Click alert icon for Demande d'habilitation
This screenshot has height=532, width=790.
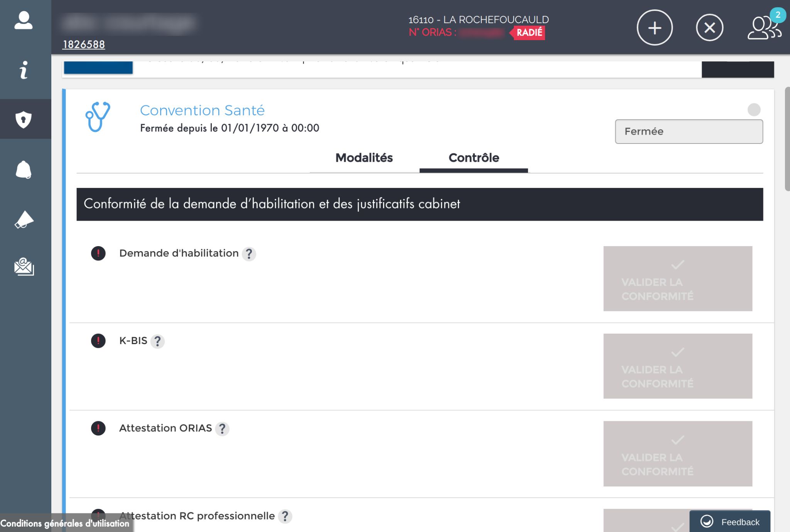click(x=98, y=253)
